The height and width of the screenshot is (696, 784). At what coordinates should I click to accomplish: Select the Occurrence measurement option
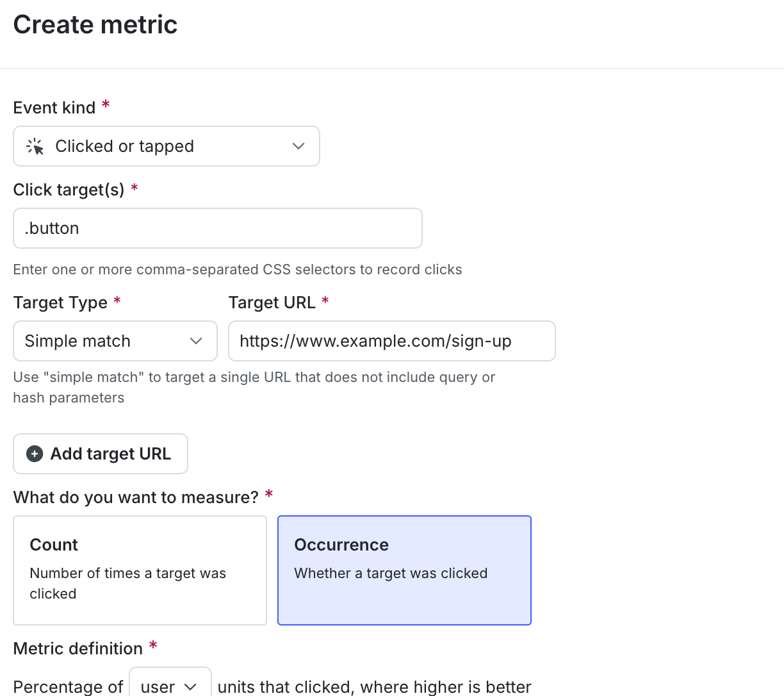pyautogui.click(x=404, y=570)
